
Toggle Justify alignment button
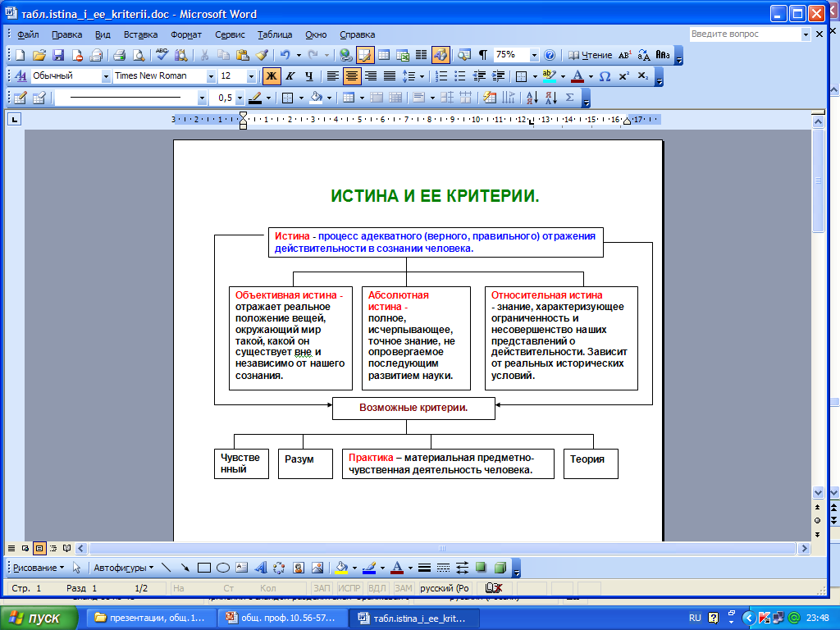coord(390,76)
